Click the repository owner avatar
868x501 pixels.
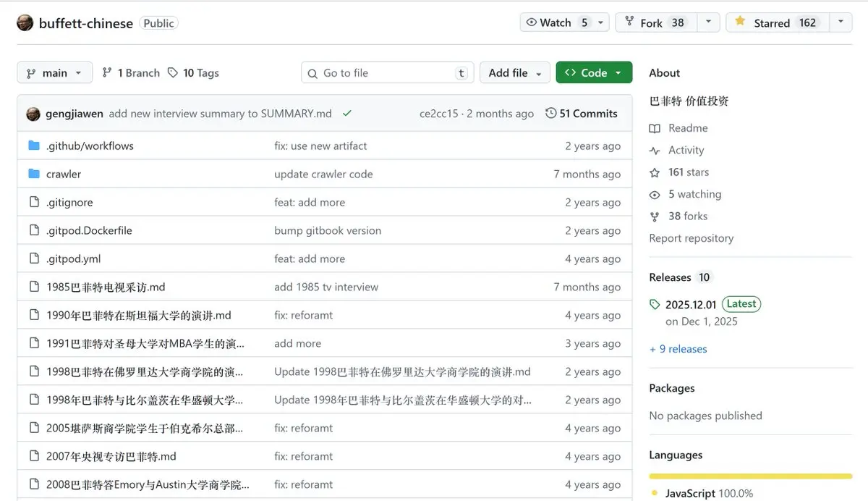(25, 22)
